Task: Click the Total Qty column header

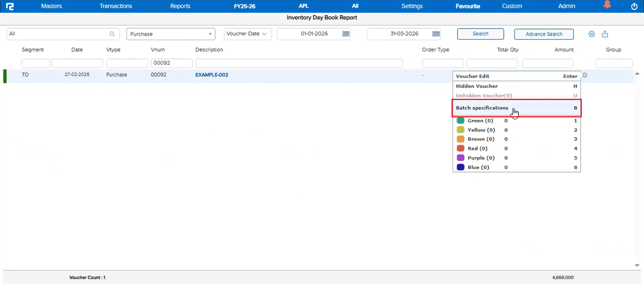Action: click(507, 50)
